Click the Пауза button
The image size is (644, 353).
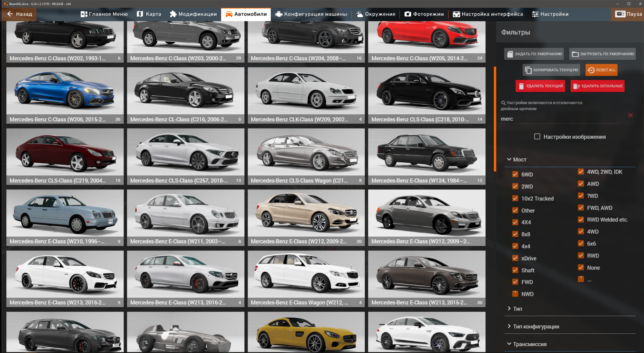628,14
